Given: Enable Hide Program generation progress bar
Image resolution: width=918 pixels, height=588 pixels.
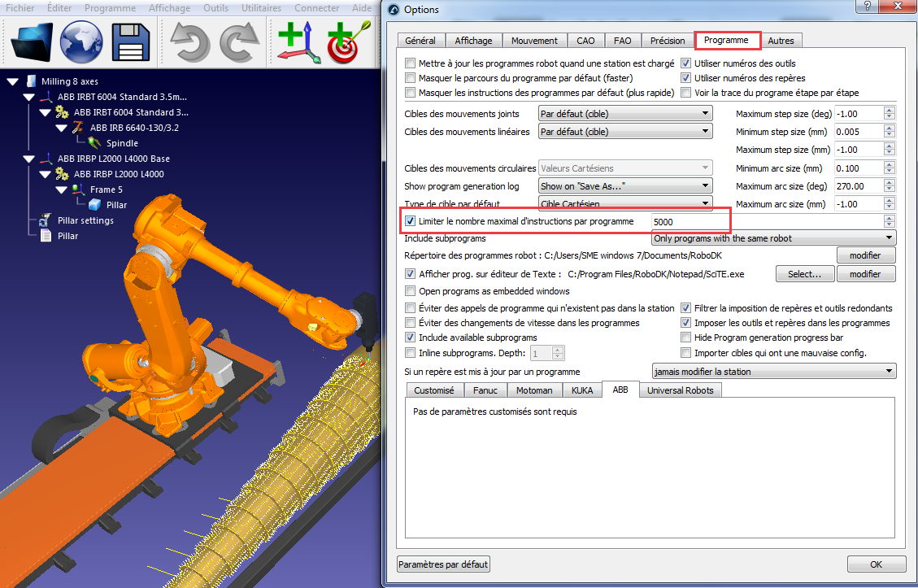Looking at the screenshot, I should pyautogui.click(x=685, y=338).
